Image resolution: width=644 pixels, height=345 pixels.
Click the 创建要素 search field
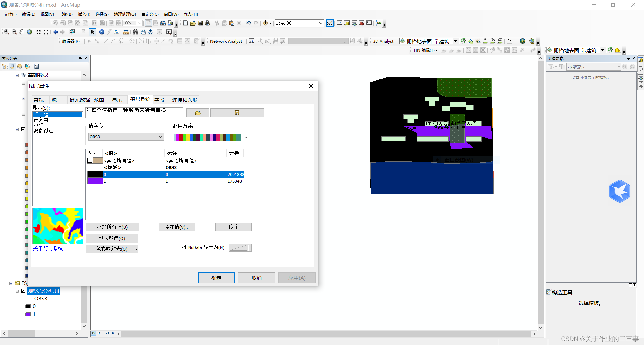coord(594,67)
